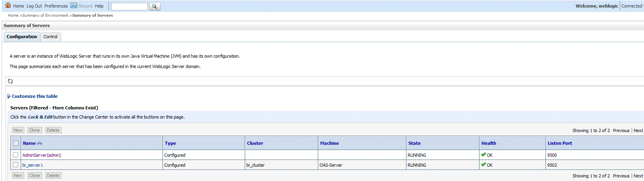
Task: Expand the Customize this table section
Action: click(x=34, y=96)
